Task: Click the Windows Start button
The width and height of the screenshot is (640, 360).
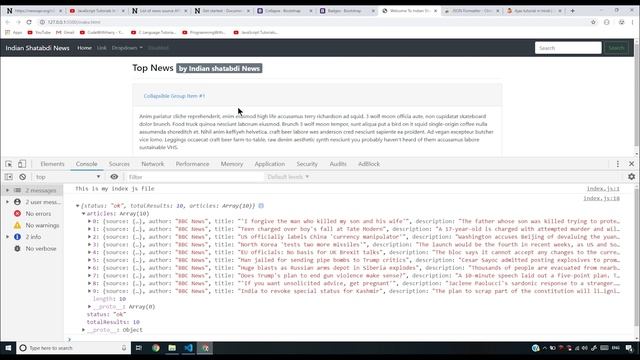Action: pyautogui.click(x=8, y=348)
